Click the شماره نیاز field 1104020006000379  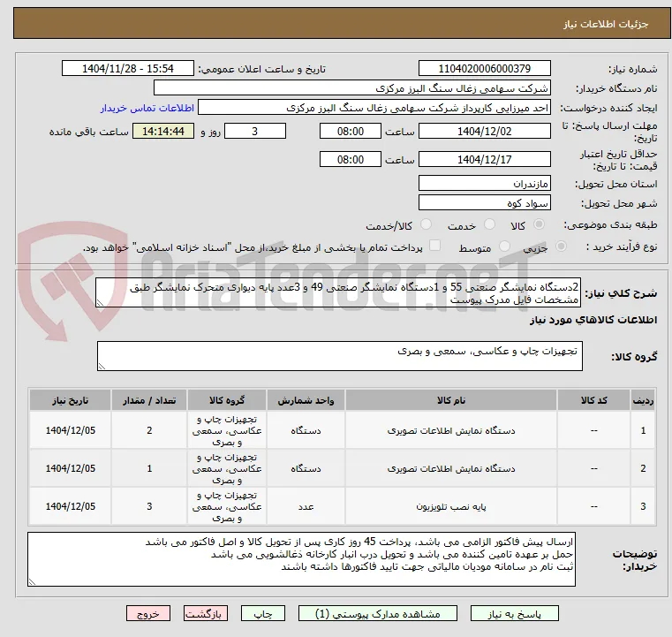point(484,69)
